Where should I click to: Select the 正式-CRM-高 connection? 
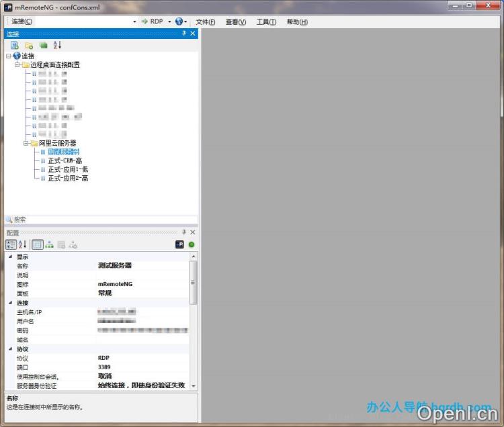point(65,160)
